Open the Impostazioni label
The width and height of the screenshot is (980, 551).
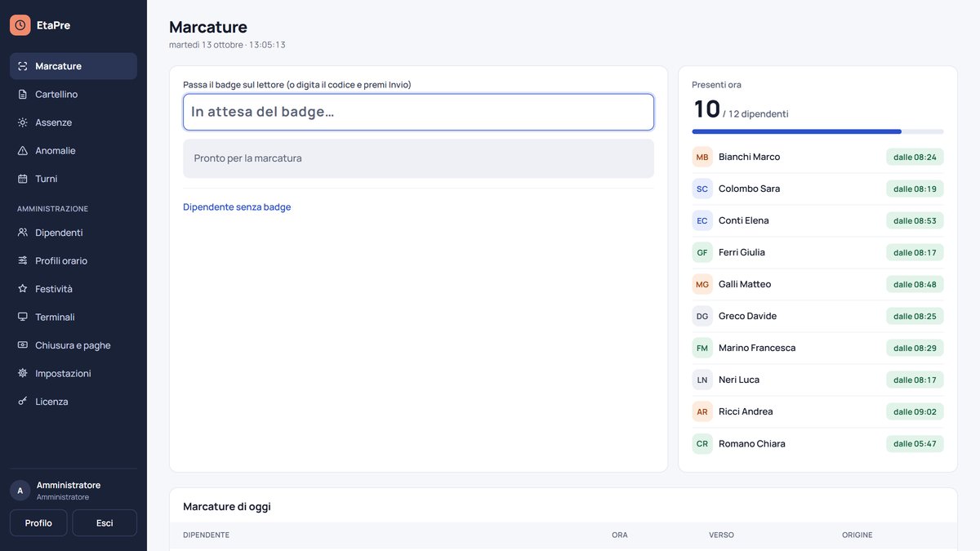(63, 374)
